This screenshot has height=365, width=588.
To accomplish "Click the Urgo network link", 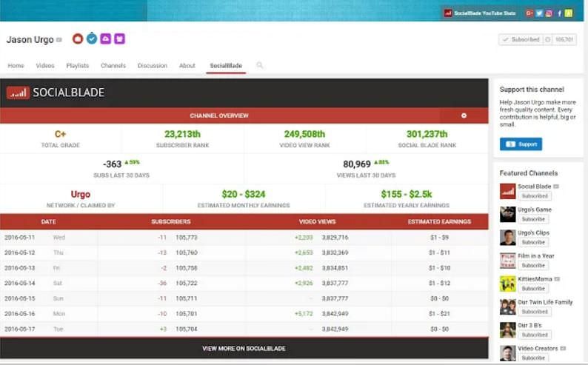I will coord(81,194).
